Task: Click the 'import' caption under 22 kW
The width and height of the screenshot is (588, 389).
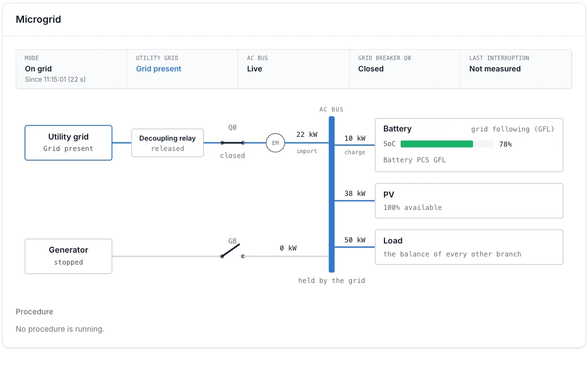Action: pyautogui.click(x=307, y=151)
